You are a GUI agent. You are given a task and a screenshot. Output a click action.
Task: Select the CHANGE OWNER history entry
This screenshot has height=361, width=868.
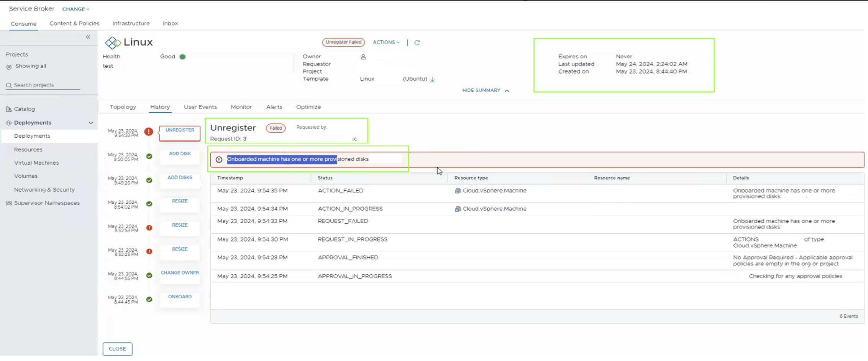(180, 273)
